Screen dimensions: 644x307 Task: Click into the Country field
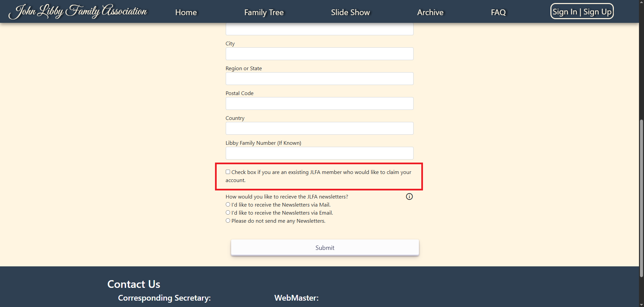pos(319,128)
